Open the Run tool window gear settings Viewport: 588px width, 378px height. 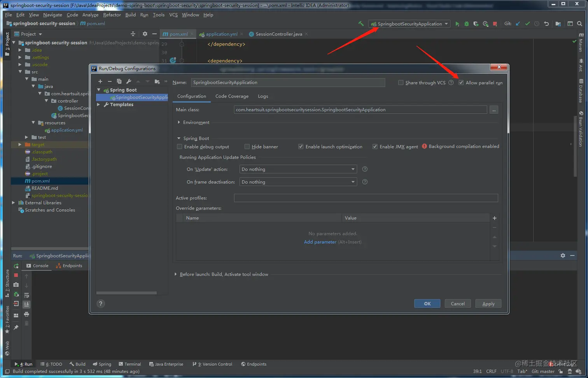click(563, 255)
